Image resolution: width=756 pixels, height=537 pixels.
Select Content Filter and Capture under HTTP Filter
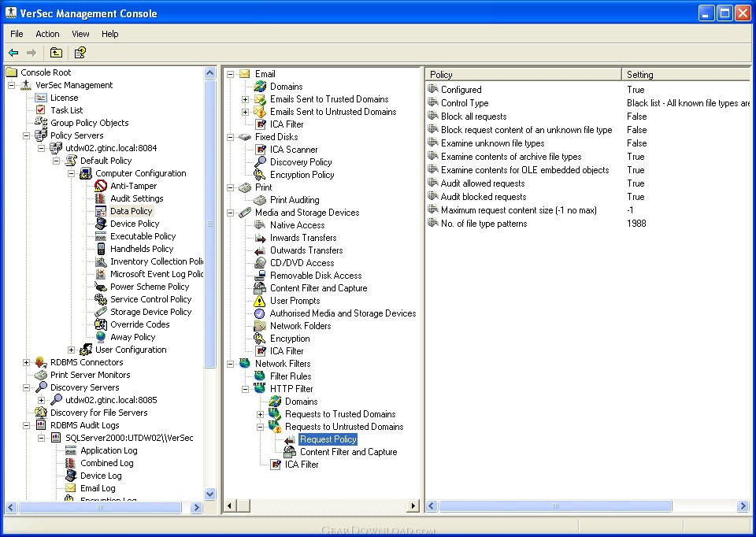click(x=349, y=452)
